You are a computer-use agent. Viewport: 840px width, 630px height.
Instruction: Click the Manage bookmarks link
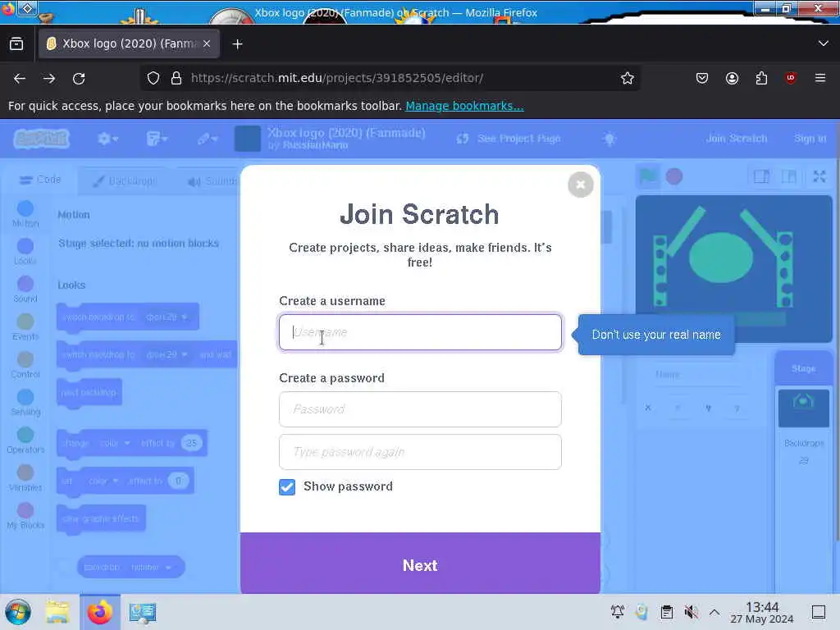pyautogui.click(x=464, y=106)
